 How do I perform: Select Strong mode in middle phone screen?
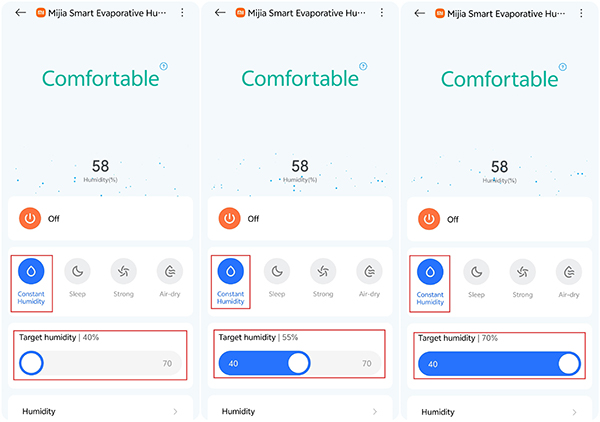tap(323, 271)
